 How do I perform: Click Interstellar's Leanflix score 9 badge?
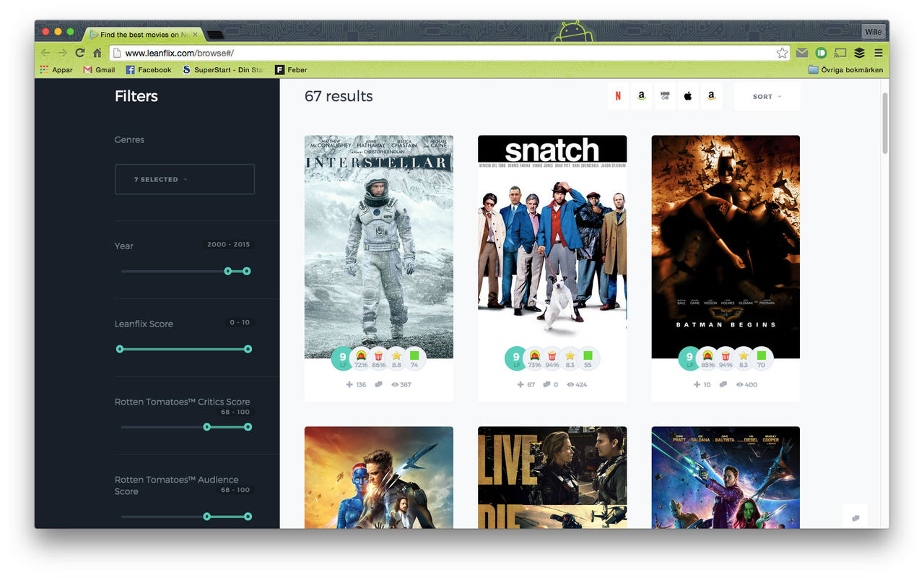[x=343, y=358]
